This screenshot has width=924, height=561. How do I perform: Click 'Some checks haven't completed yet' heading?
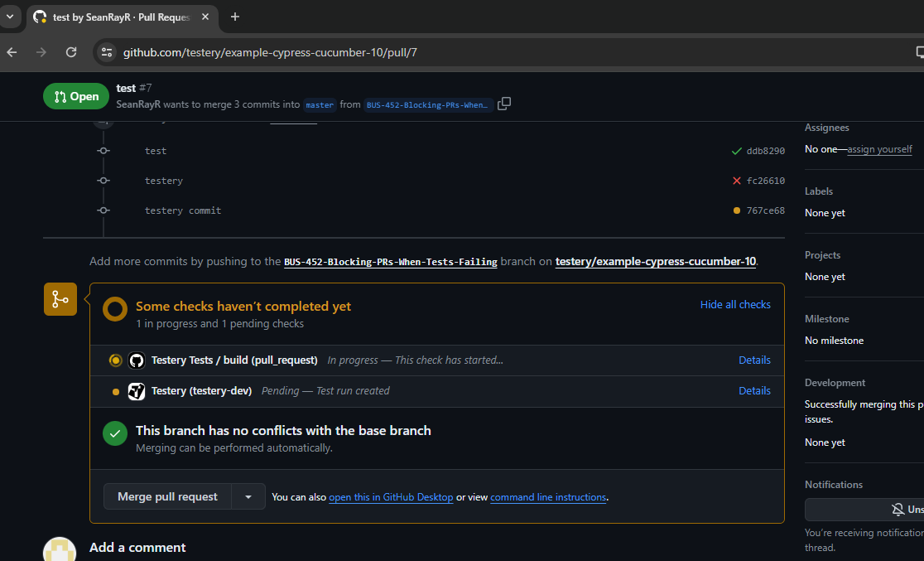click(243, 306)
